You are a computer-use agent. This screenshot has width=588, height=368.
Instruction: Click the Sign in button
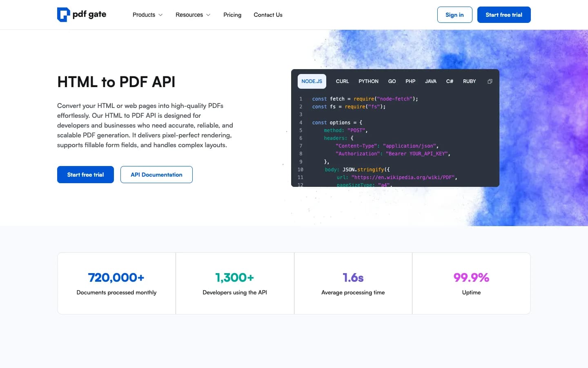(454, 15)
